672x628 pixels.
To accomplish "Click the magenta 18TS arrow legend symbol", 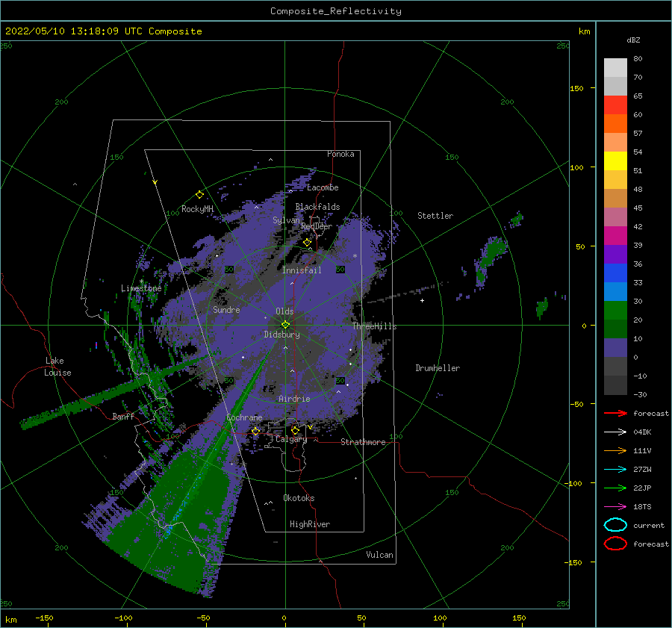I will click(x=615, y=507).
